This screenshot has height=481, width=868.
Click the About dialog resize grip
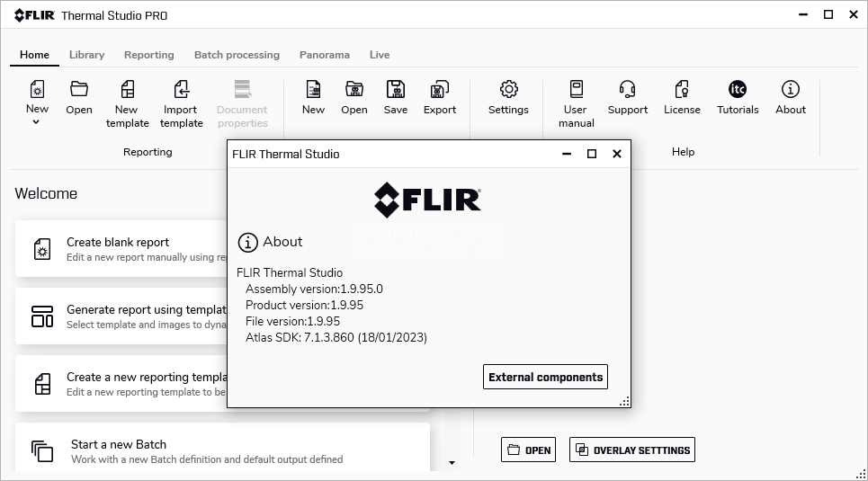(624, 402)
